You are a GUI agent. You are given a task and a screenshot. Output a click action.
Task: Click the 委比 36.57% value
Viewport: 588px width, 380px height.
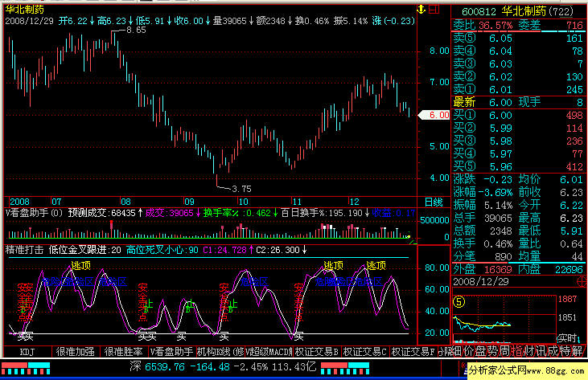(495, 26)
